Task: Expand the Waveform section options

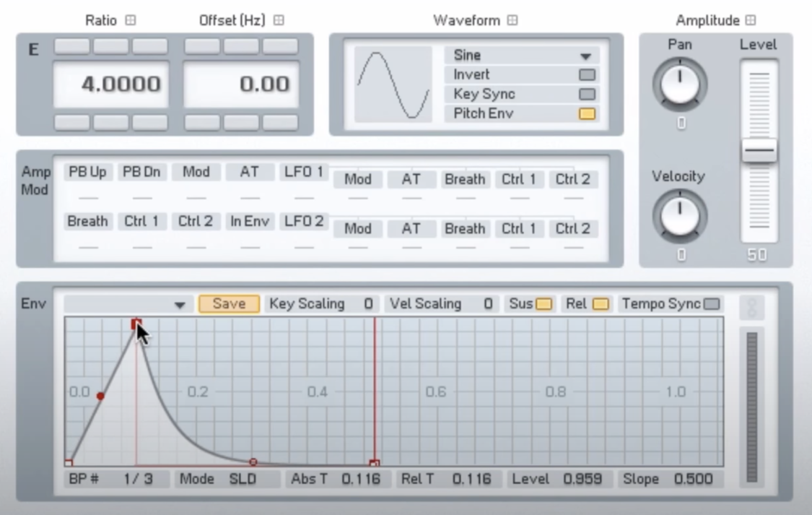Action: pyautogui.click(x=512, y=20)
